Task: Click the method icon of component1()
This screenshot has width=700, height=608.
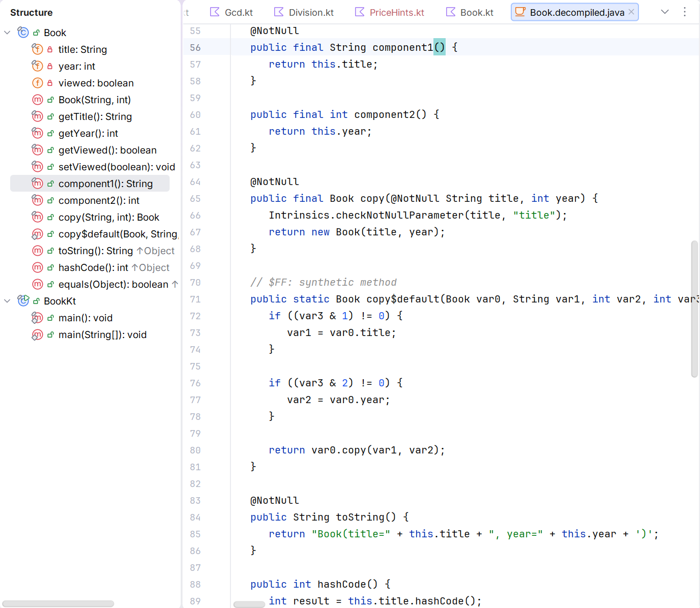Action: [37, 184]
